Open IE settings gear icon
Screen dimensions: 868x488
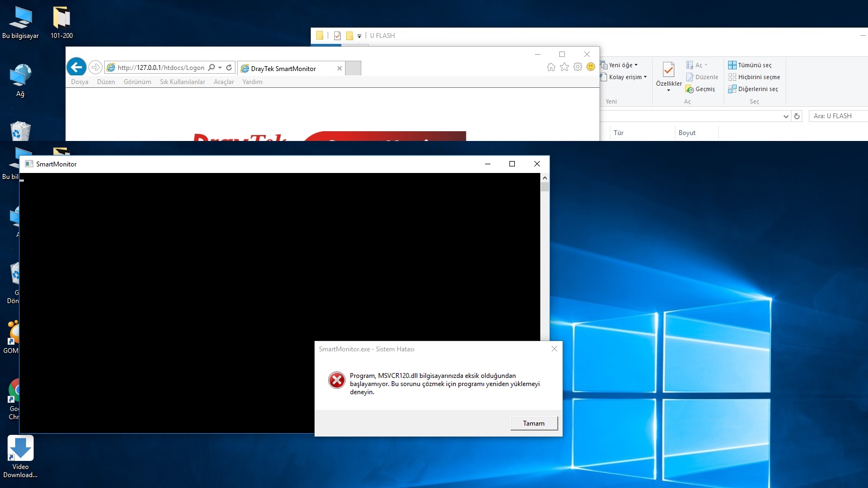pos(578,67)
